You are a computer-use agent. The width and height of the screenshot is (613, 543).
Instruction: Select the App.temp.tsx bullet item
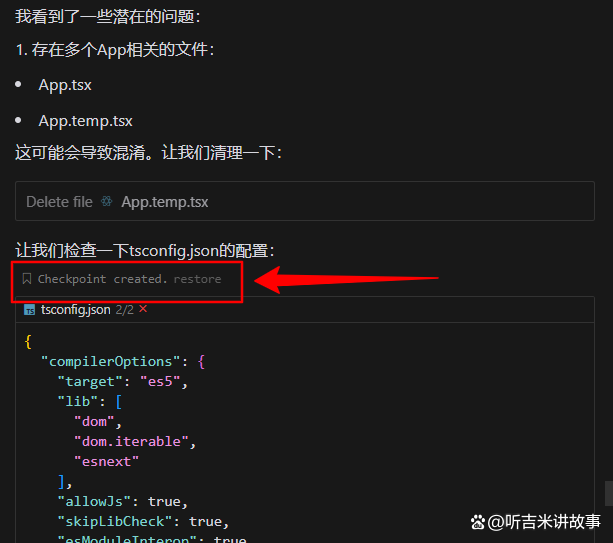pyautogui.click(x=85, y=121)
